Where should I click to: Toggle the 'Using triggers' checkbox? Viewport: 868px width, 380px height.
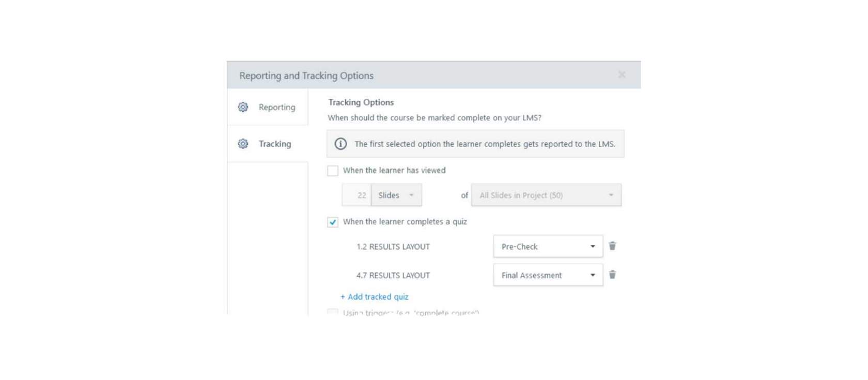[x=333, y=312]
